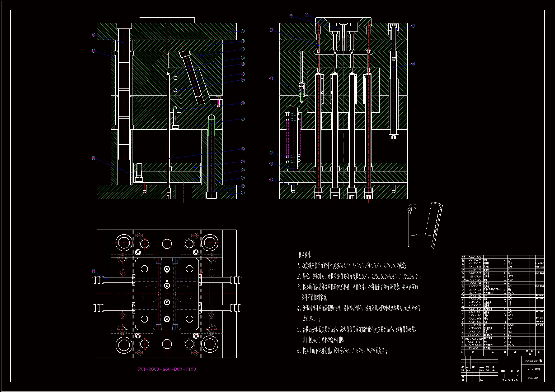The height and width of the screenshot is (392, 555).
Task: Click the xxx-000 drawing number cell
Action: pyautogui.click(x=533, y=378)
